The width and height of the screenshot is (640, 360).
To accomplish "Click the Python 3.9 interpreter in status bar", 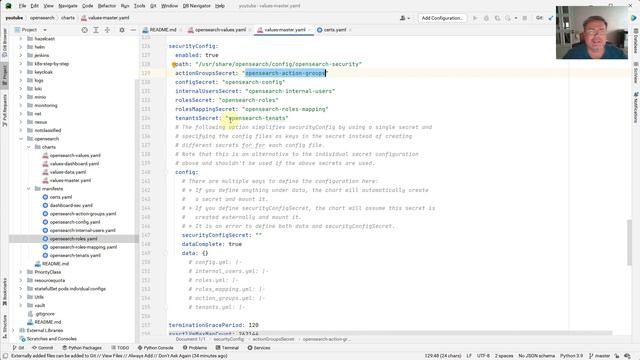I will tap(571, 356).
